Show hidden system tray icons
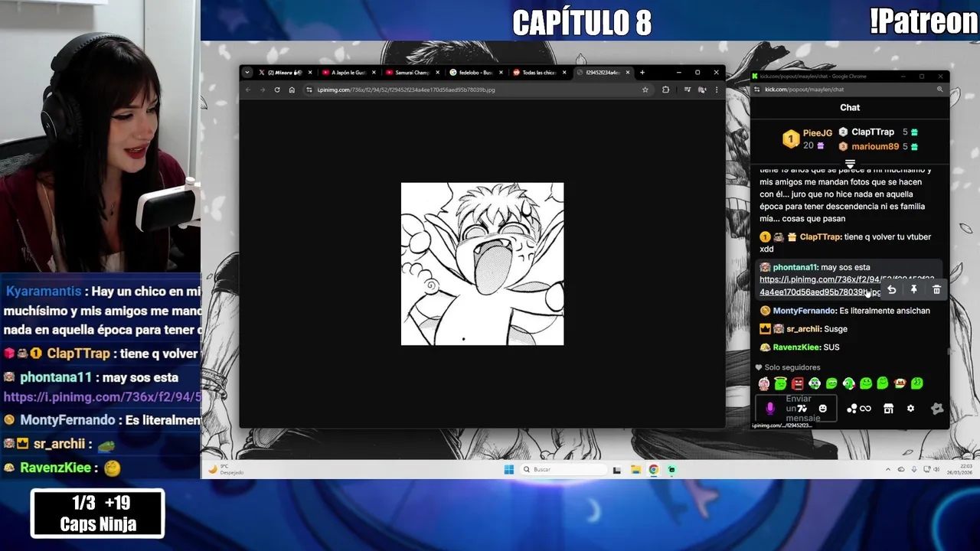 point(888,470)
